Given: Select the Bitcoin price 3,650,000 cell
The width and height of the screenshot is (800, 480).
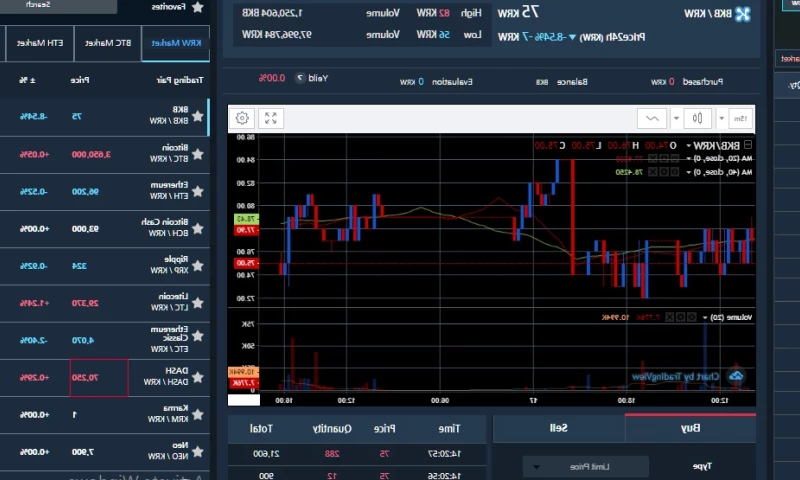Looking at the screenshot, I should [x=91, y=154].
